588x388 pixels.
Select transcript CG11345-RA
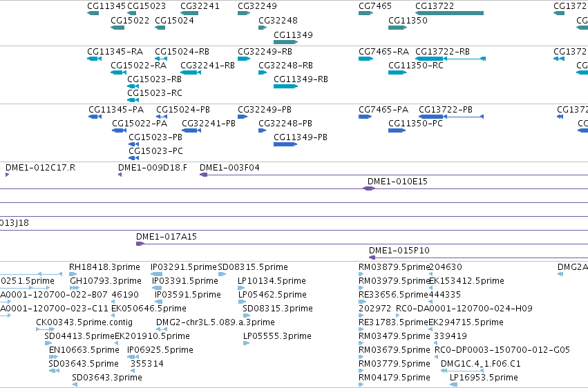[x=115, y=52]
